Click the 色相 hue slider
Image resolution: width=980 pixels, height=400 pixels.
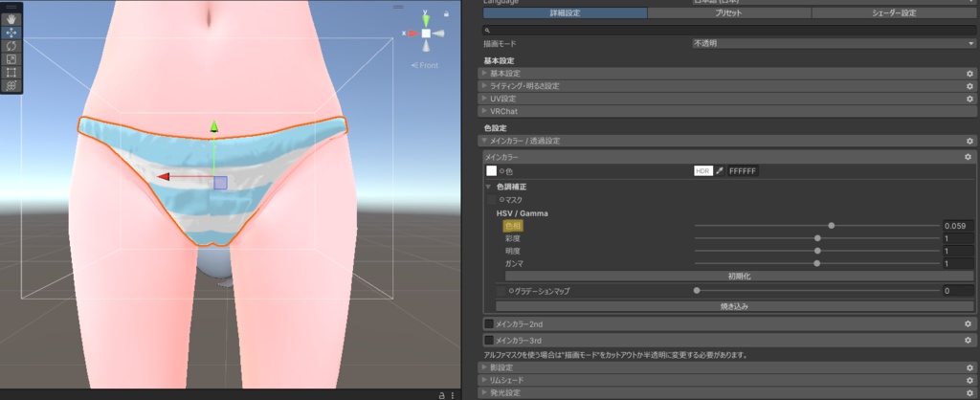[x=817, y=226]
